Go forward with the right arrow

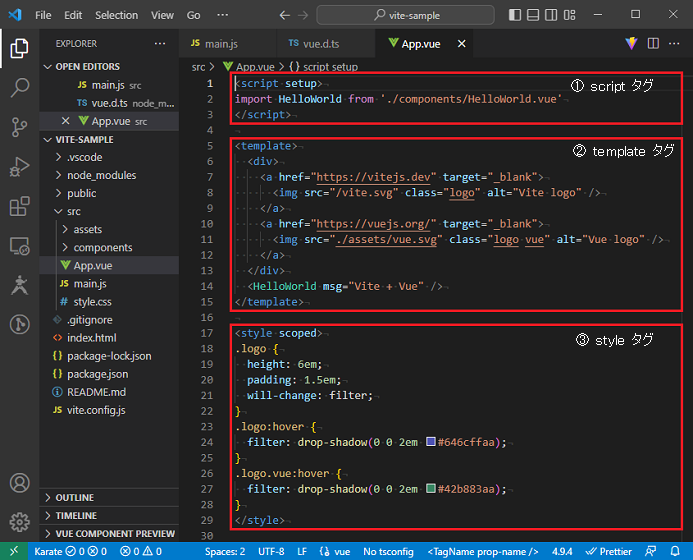point(303,15)
